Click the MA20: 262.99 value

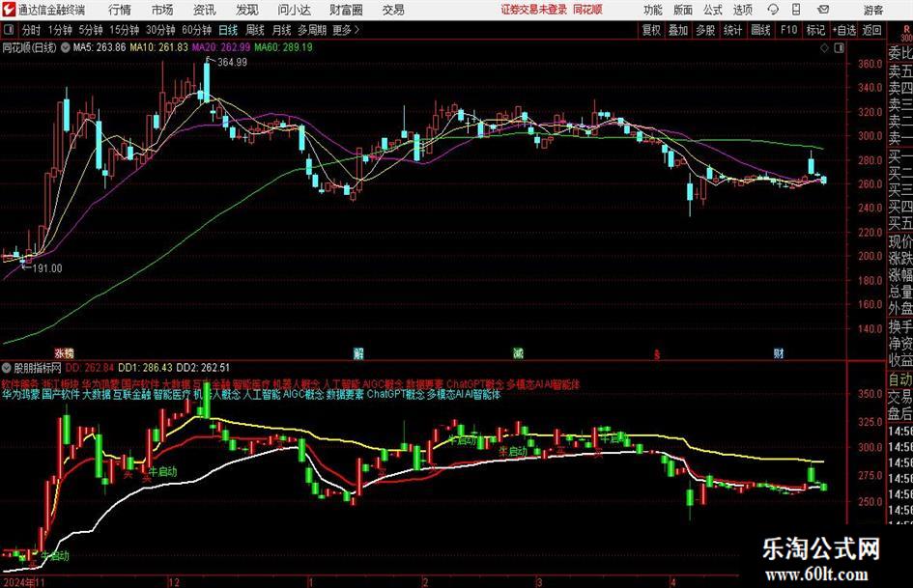click(x=221, y=47)
